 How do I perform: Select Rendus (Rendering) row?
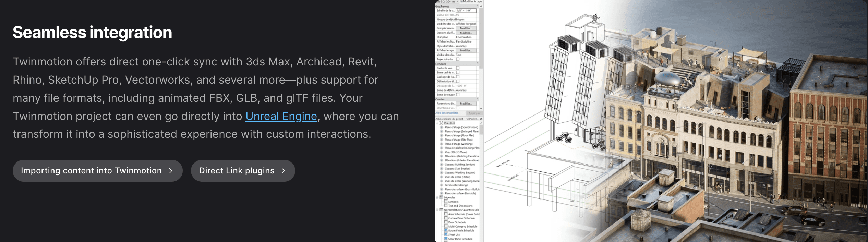pyautogui.click(x=456, y=185)
